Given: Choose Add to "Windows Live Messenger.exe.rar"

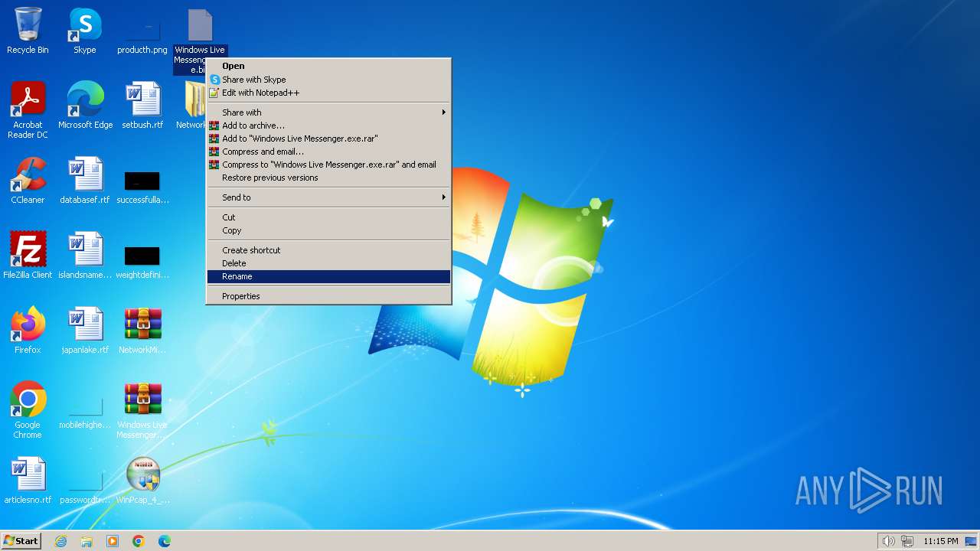Looking at the screenshot, I should 328,139.
